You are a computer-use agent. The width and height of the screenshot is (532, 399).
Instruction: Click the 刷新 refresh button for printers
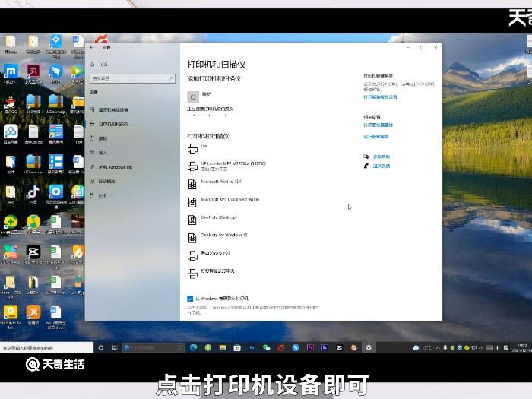[x=193, y=97]
